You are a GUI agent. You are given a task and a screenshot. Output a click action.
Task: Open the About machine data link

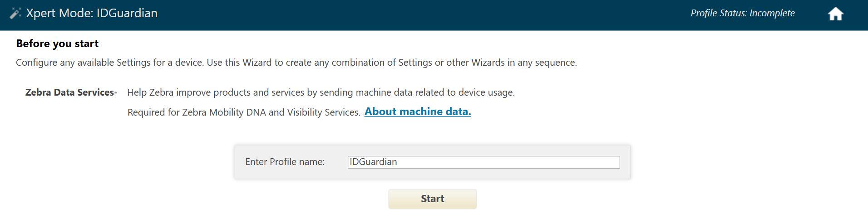418,111
